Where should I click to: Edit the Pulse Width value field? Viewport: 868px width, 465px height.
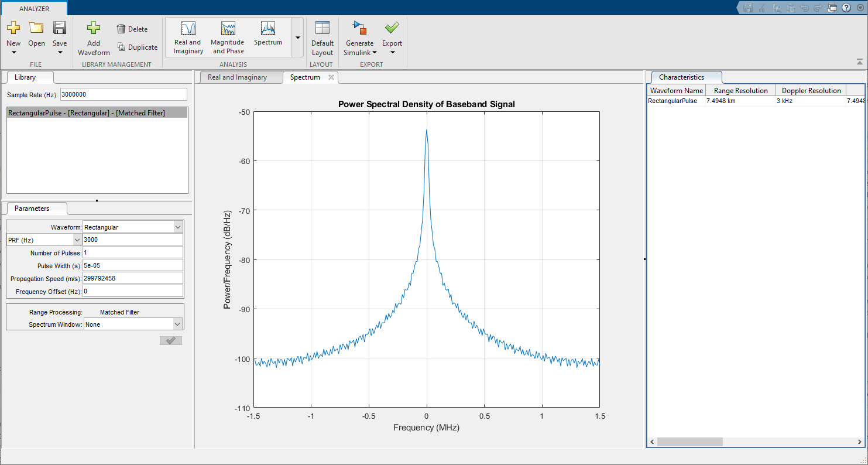(x=132, y=265)
